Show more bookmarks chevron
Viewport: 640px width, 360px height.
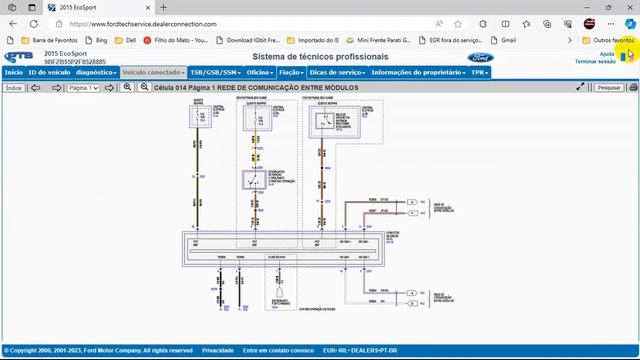pyautogui.click(x=570, y=40)
